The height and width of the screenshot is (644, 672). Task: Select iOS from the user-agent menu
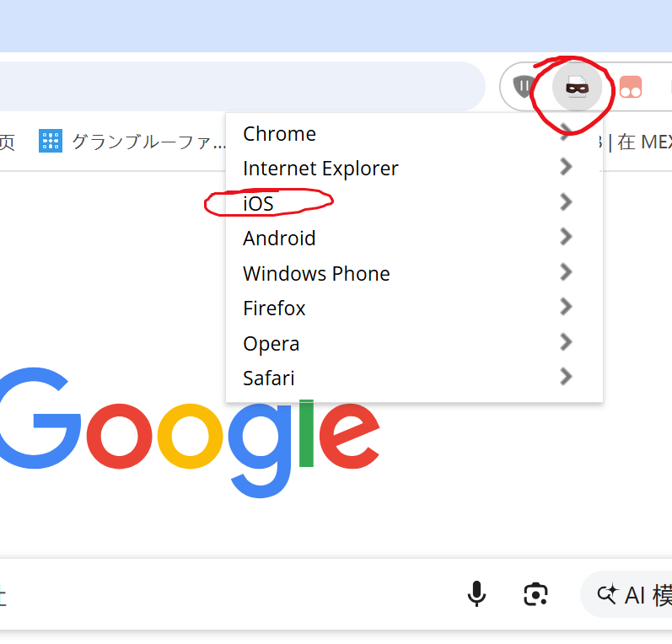259,203
